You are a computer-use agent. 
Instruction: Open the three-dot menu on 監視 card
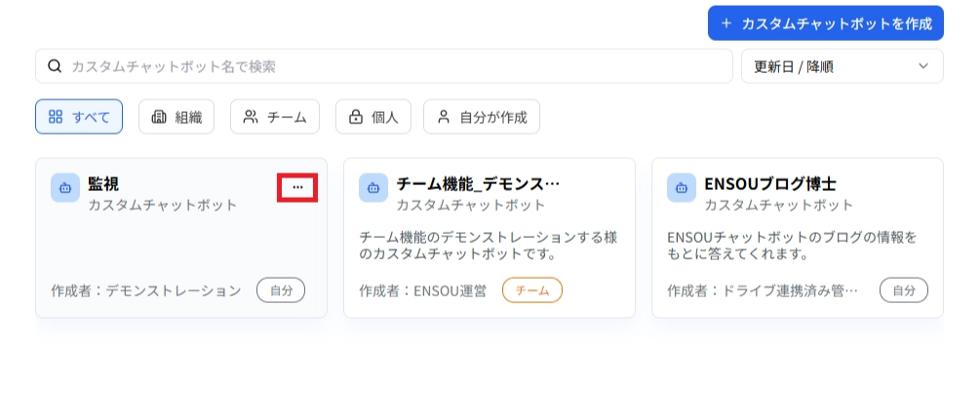point(297,187)
